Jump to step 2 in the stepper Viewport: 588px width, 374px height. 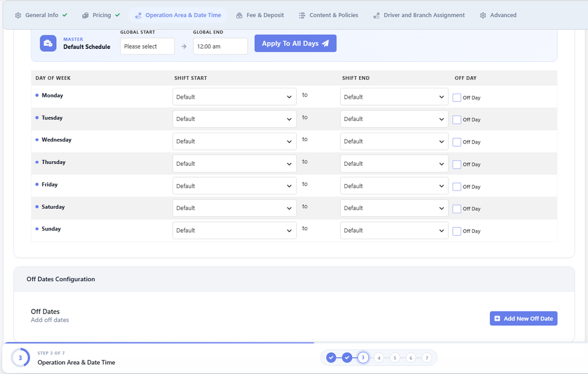point(347,357)
